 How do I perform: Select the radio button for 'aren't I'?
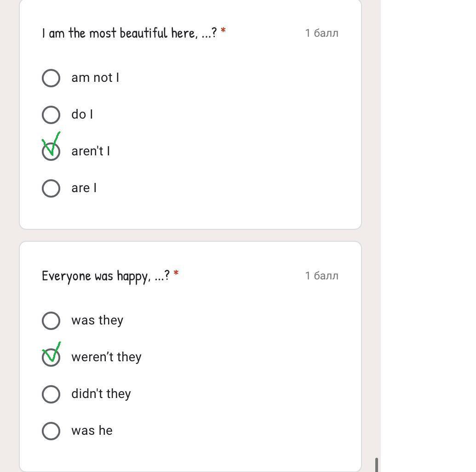coord(51,152)
